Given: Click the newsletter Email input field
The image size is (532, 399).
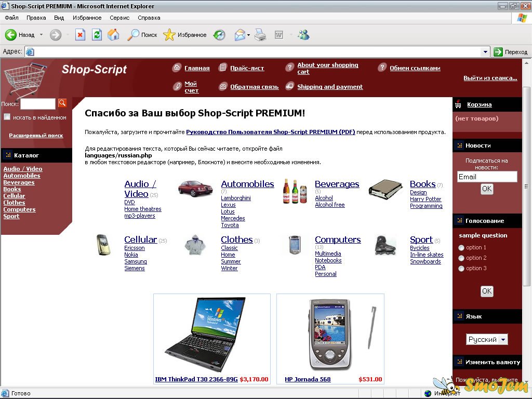Looking at the screenshot, I should click(487, 177).
